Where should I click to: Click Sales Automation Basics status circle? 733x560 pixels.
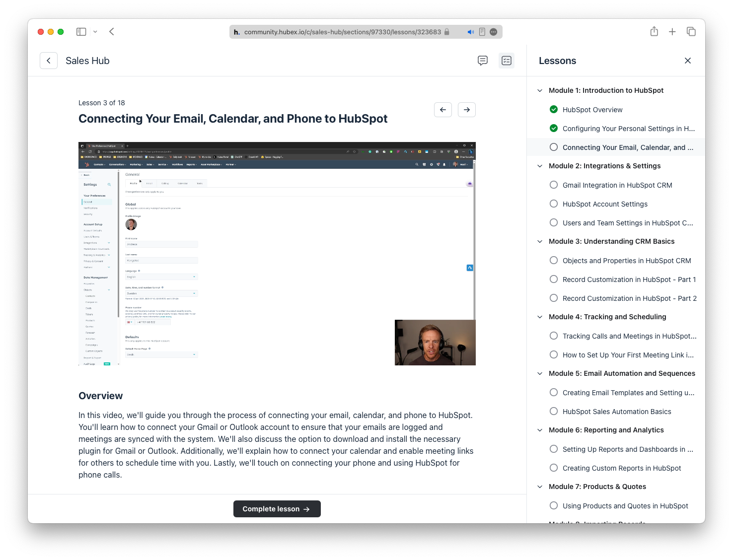(554, 411)
